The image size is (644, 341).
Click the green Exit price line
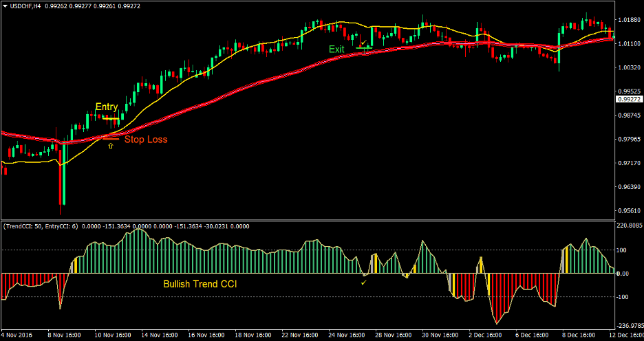coord(364,48)
